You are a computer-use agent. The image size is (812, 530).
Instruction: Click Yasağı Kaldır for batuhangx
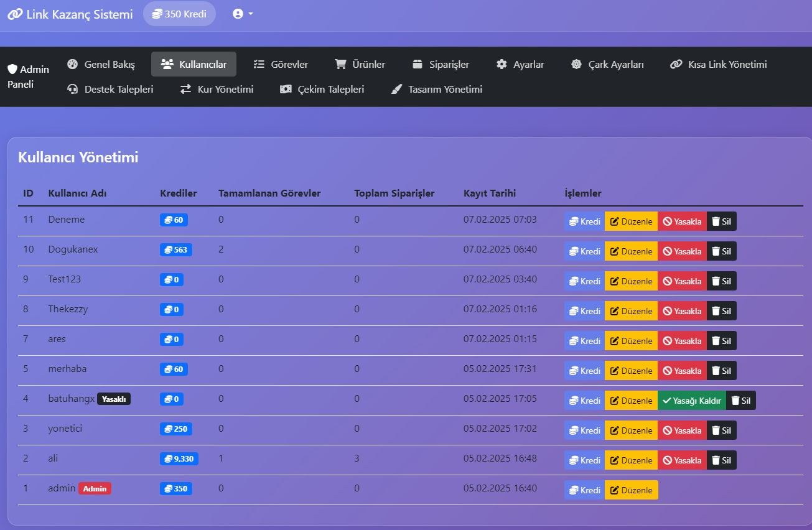[x=692, y=401]
